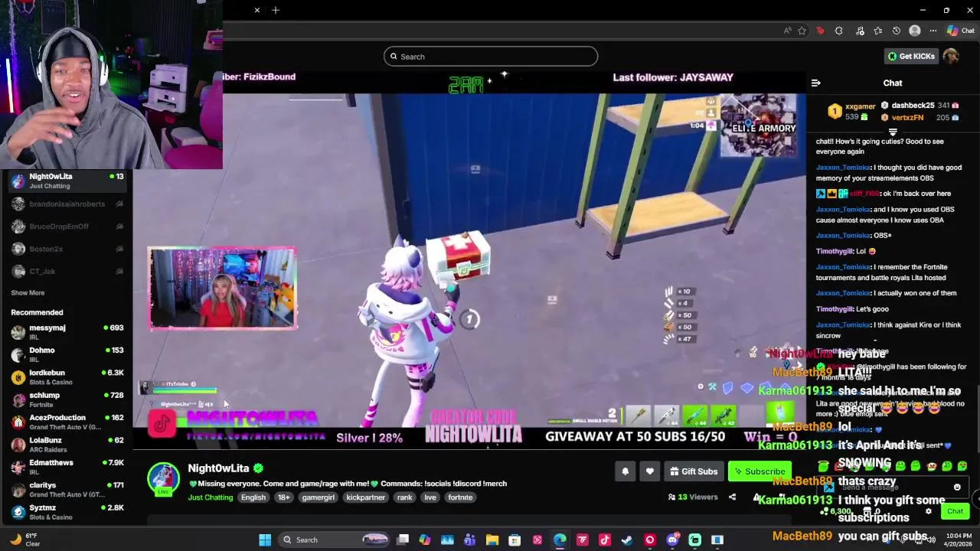Open recommended channel Syztmz
This screenshot has height=551, width=980.
point(67,512)
